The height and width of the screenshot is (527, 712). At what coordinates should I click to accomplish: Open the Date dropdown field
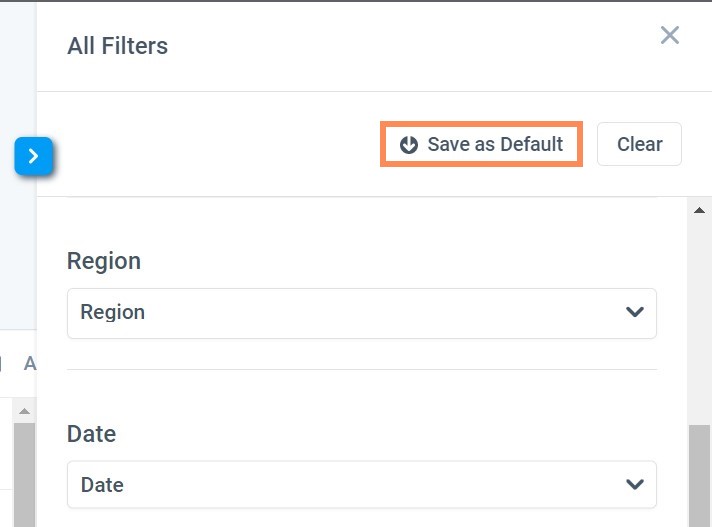coord(362,484)
